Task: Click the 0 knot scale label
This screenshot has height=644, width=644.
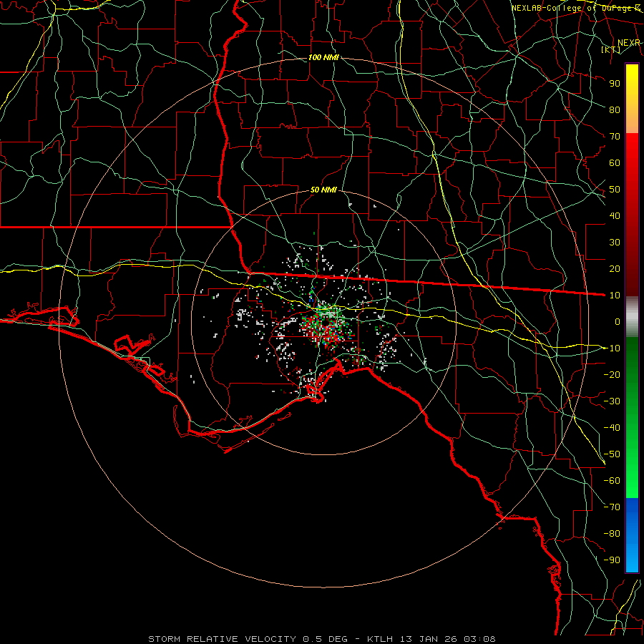Action: click(x=618, y=321)
